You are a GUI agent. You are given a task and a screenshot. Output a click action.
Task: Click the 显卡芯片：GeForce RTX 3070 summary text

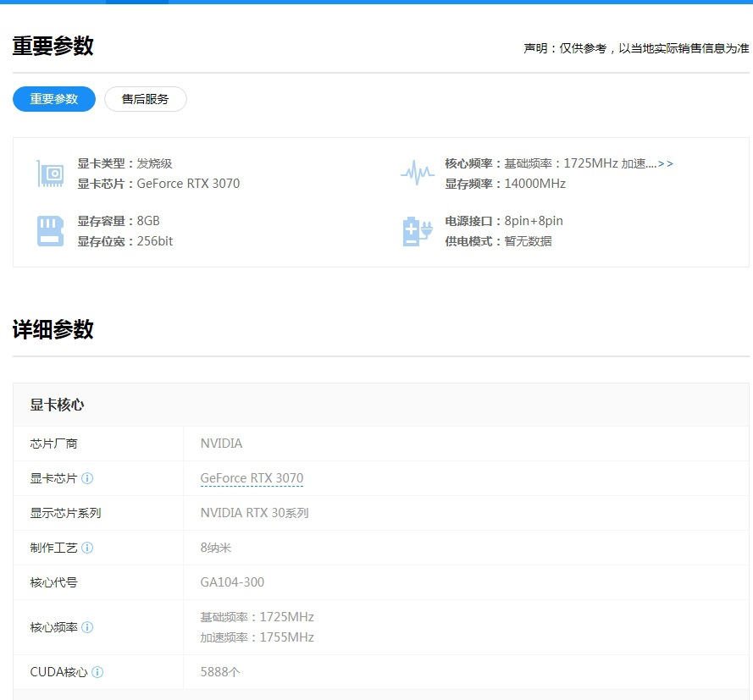(x=158, y=184)
